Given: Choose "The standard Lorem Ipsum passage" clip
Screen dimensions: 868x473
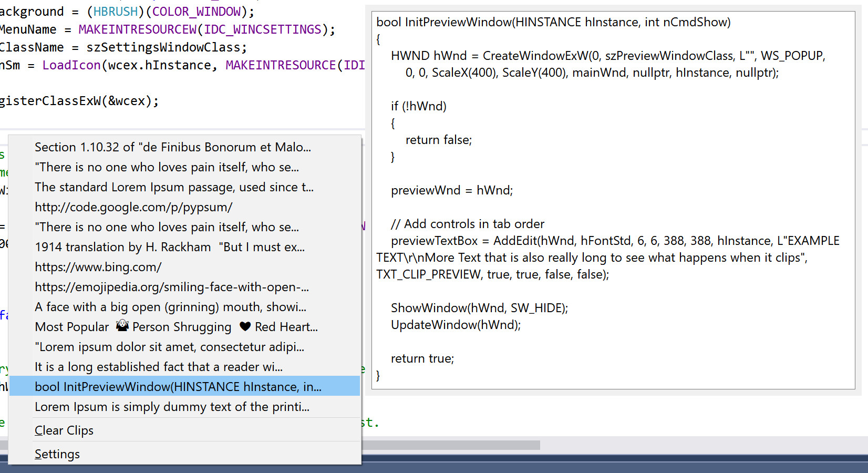Looking at the screenshot, I should (174, 187).
